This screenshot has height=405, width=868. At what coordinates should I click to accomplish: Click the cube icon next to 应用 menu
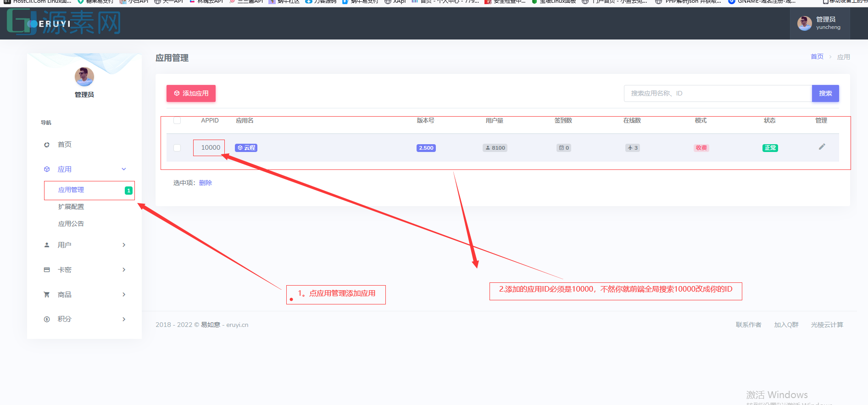47,169
